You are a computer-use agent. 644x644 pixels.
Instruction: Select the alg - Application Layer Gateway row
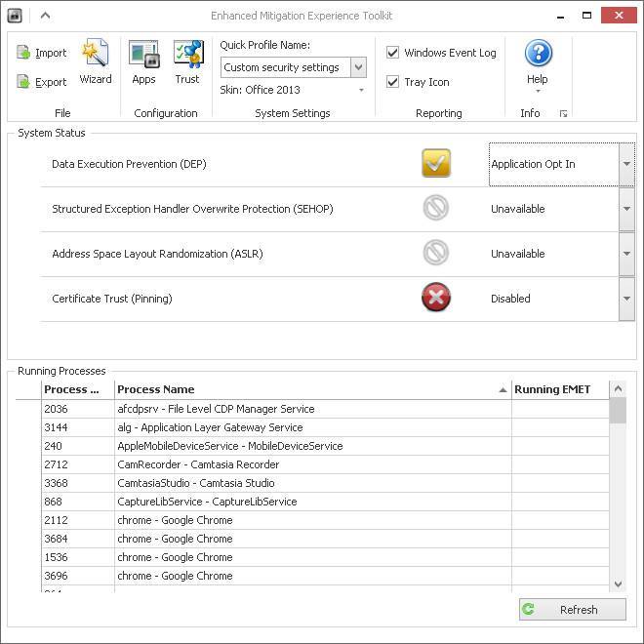[325, 427]
